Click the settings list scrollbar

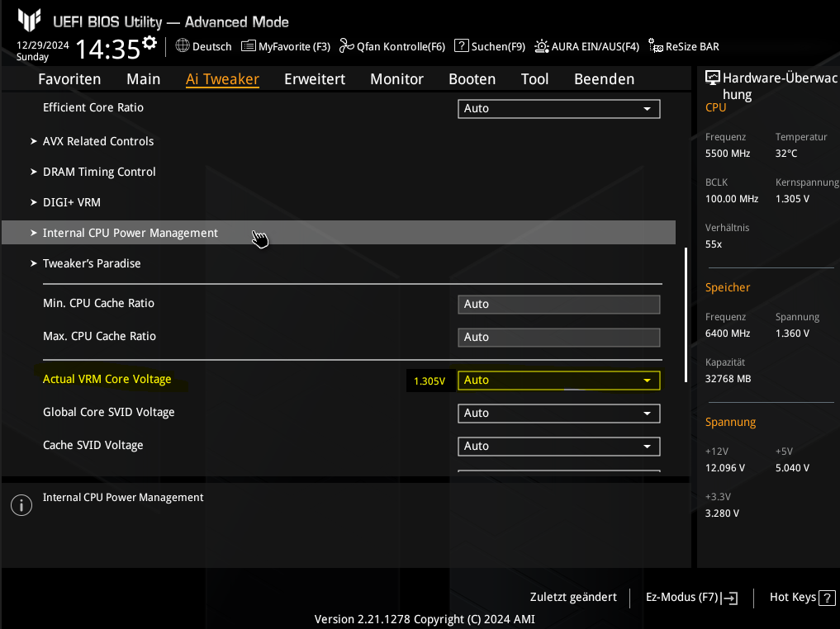click(686, 314)
